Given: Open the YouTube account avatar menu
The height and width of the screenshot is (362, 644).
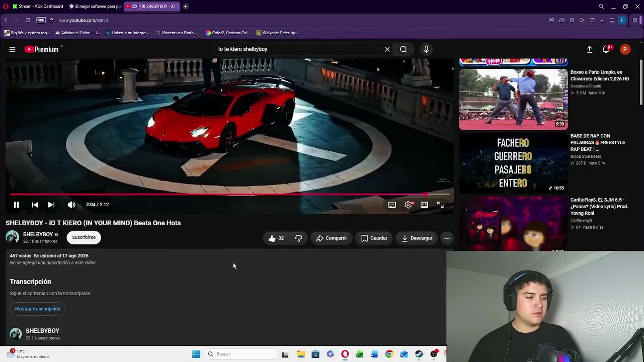Looking at the screenshot, I should (625, 49).
